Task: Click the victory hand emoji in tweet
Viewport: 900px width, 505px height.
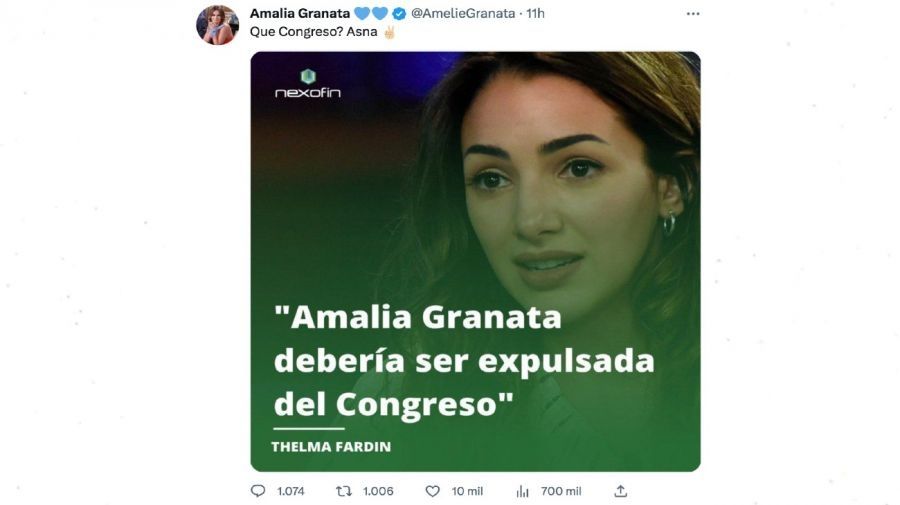Action: 389,32
